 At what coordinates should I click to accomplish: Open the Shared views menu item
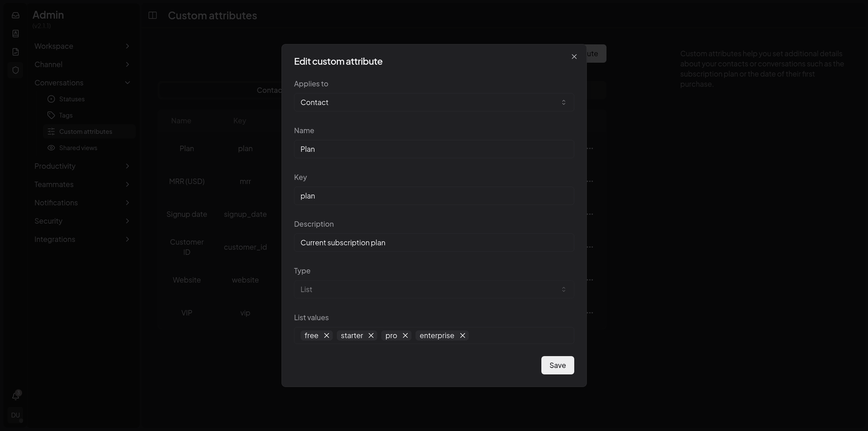(x=78, y=148)
